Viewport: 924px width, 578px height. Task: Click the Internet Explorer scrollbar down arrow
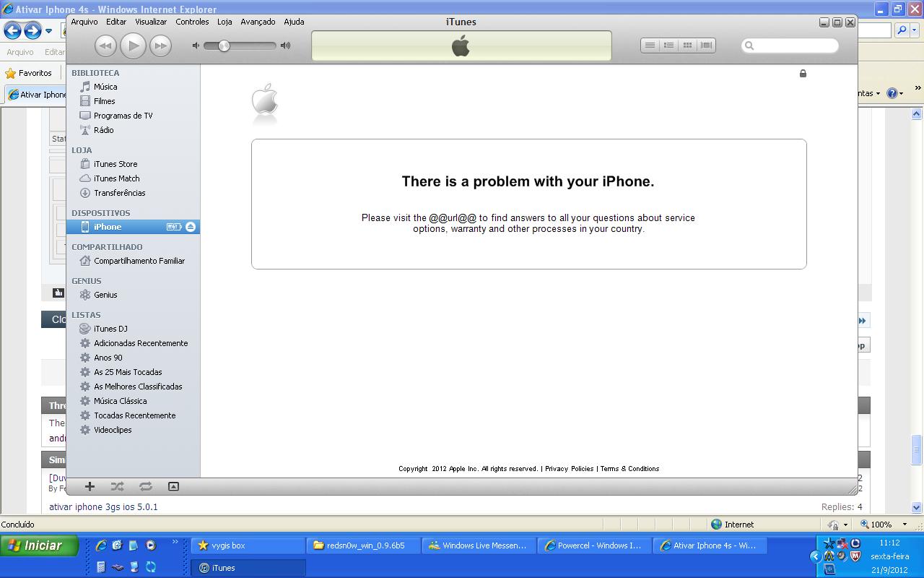pyautogui.click(x=917, y=508)
